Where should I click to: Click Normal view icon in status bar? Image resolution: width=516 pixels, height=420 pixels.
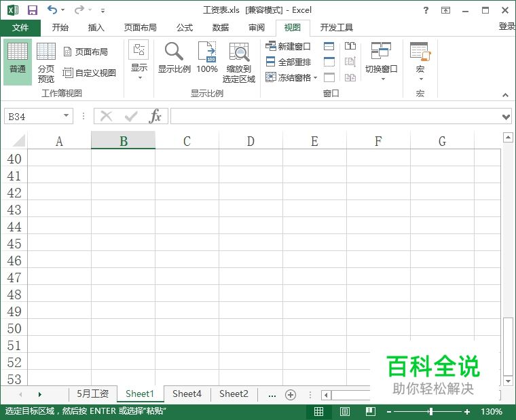pyautogui.click(x=318, y=411)
